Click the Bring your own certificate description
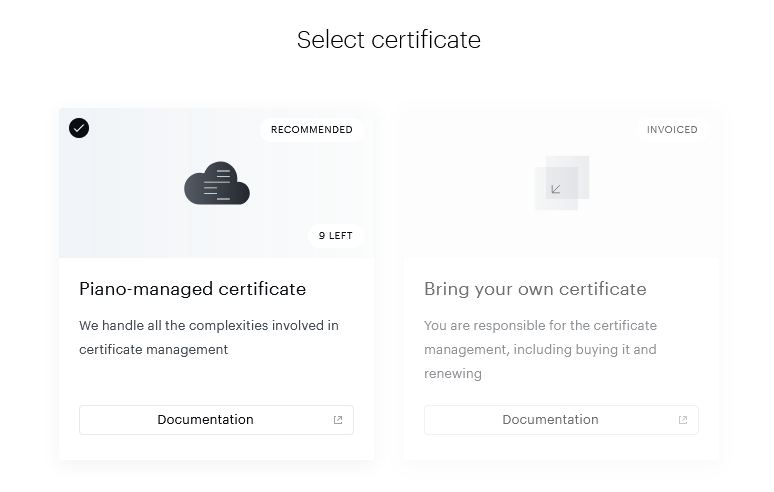The image size is (774, 492). pos(540,350)
